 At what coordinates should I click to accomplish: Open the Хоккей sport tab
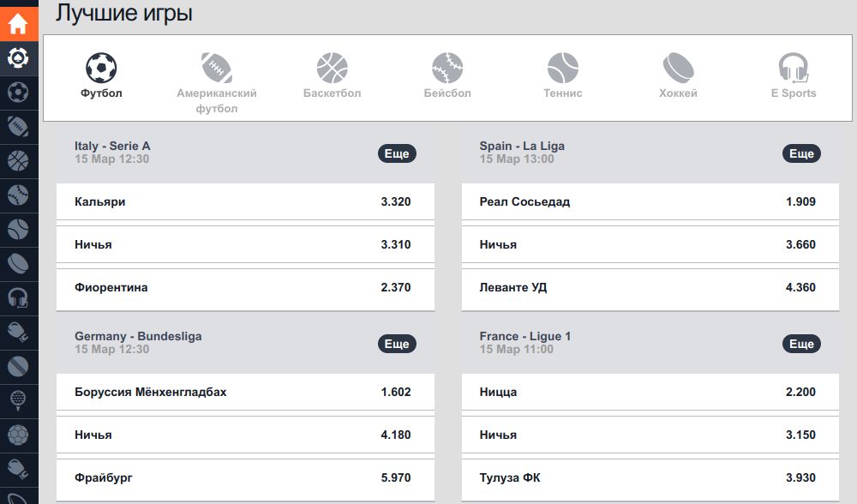[678, 75]
